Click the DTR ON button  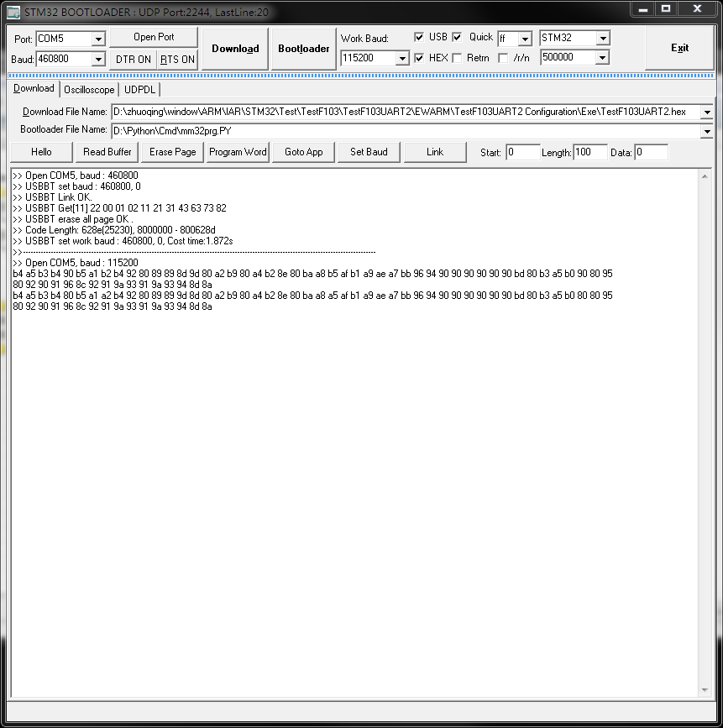pyautogui.click(x=134, y=60)
